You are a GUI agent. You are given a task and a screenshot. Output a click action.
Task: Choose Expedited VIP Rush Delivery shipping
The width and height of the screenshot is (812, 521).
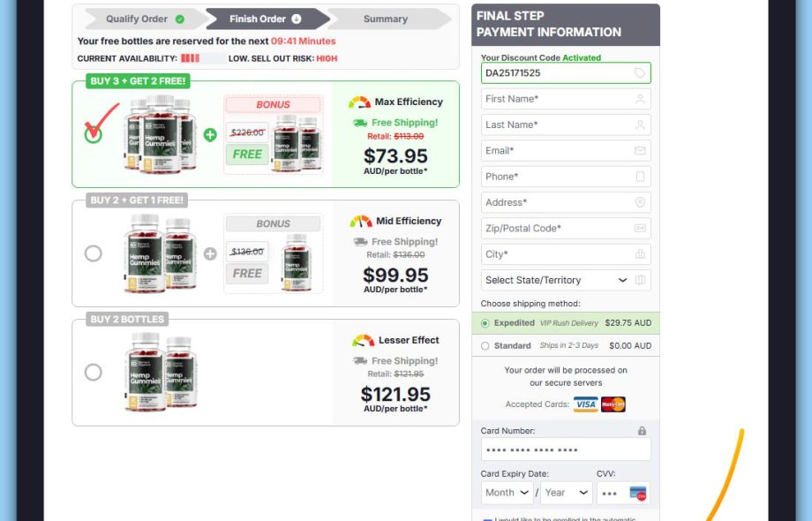[x=485, y=323]
